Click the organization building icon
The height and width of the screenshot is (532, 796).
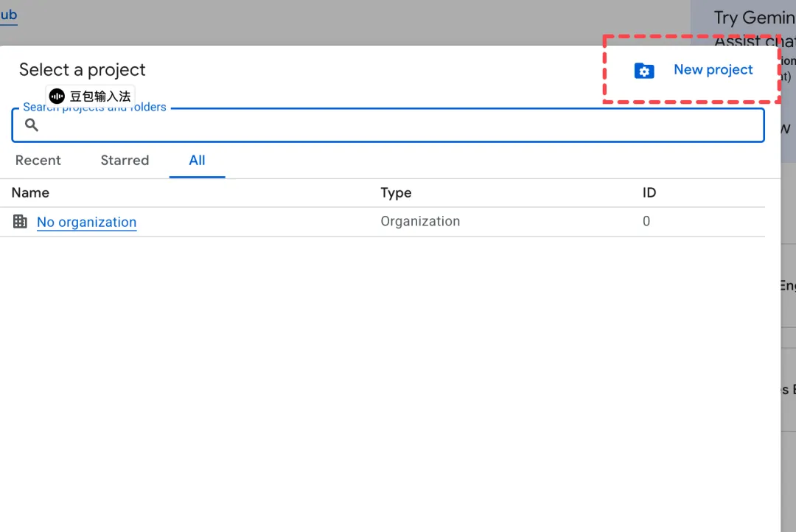(21, 221)
